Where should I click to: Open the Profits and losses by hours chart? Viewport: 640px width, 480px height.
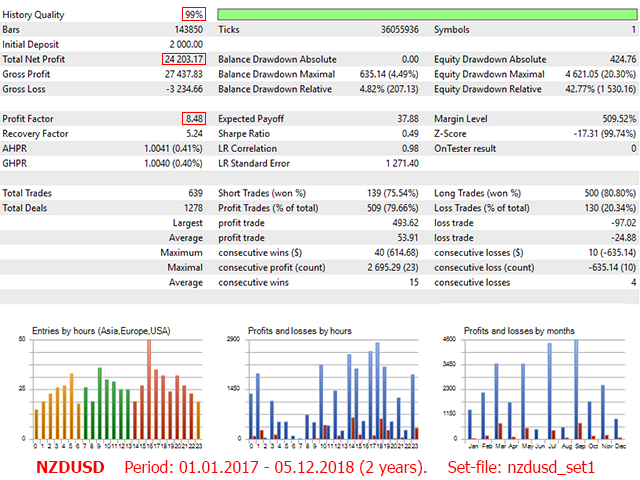tap(326, 392)
